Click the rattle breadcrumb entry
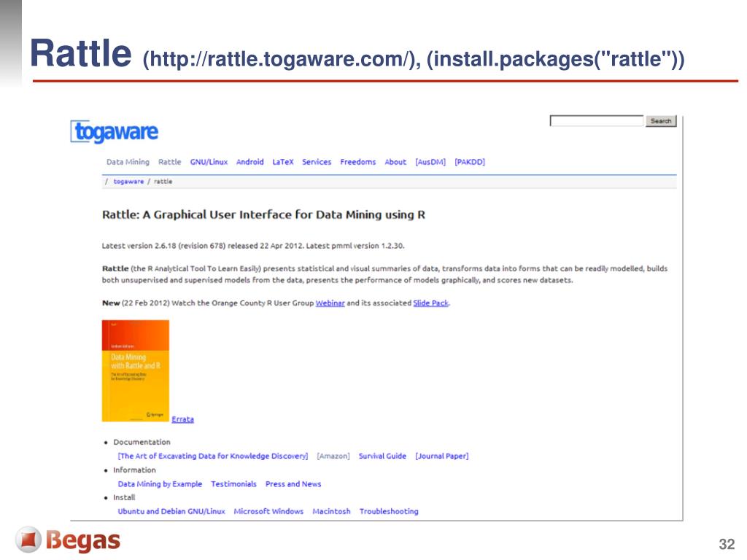Image resolution: width=747 pixels, height=560 pixels. click(163, 182)
